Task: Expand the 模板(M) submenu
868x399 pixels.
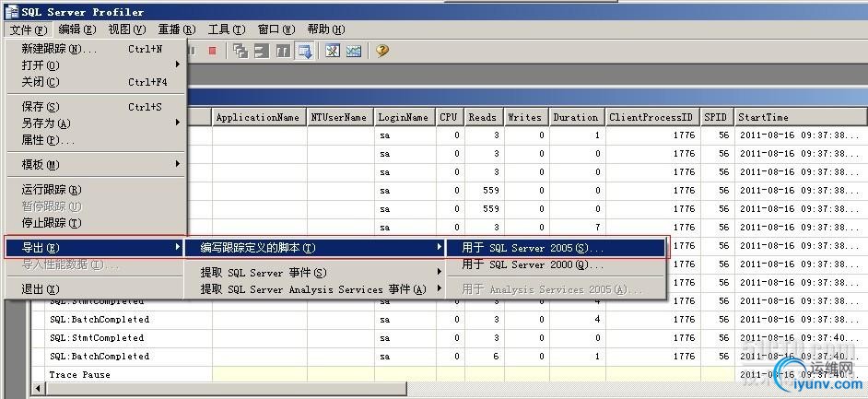Action: (x=95, y=165)
